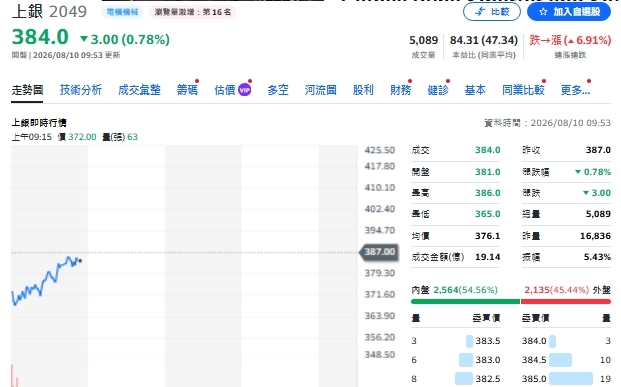Click the 成交金額(億) 19.14 value
621x387 pixels.
488,257
